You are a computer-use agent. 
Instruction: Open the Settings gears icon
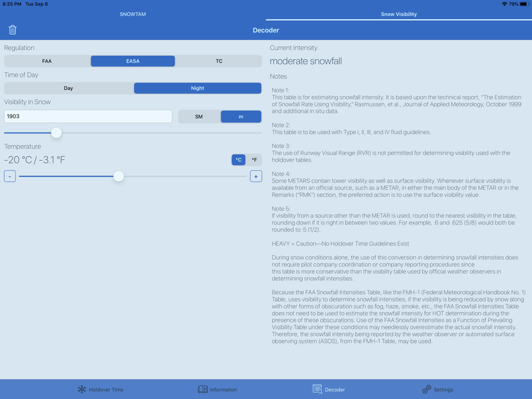(x=427, y=389)
